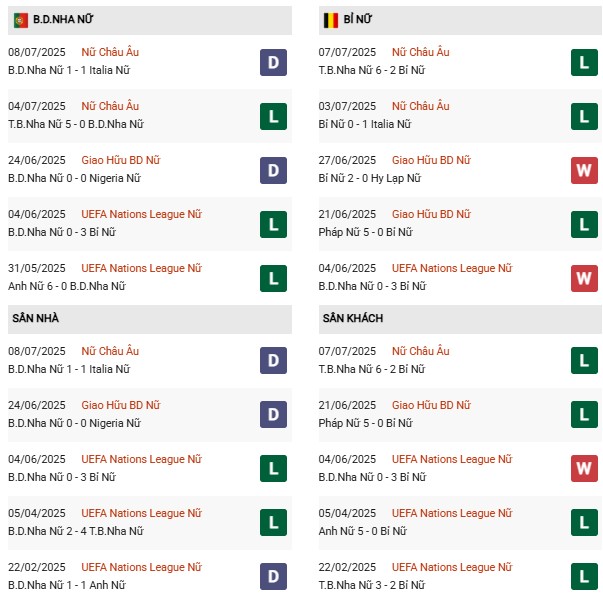Click the L badge for Bí Nữ 0-1 Italia Nữ

click(584, 117)
